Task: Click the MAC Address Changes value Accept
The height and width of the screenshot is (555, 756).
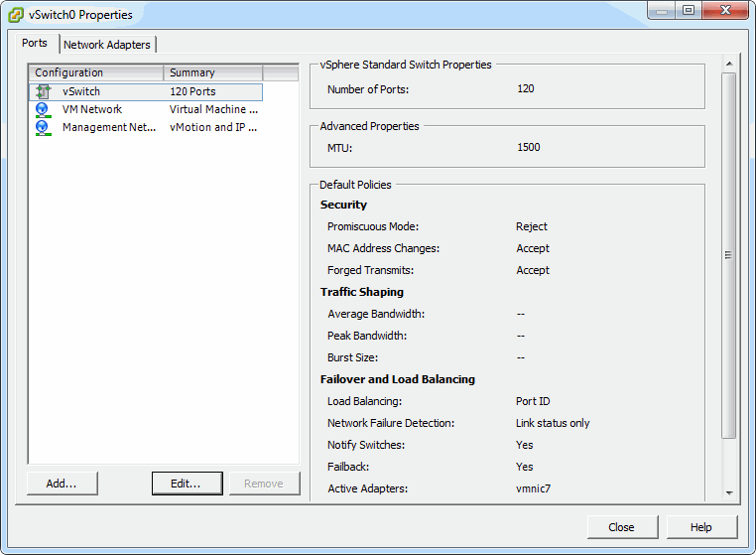Action: point(533,248)
